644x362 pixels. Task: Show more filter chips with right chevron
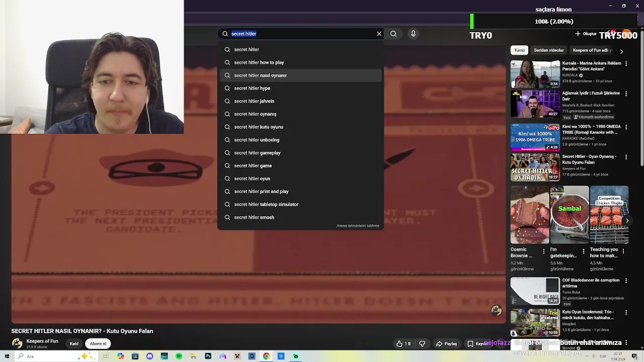click(x=621, y=51)
